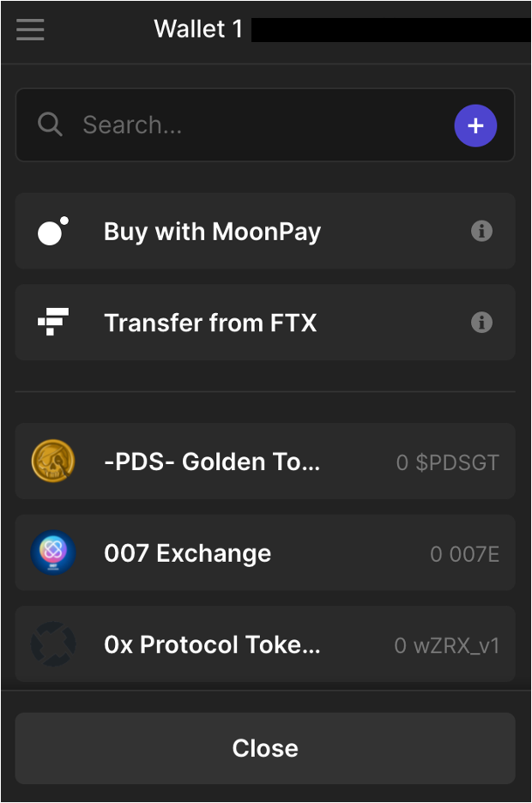
Task: Click the purple plus add-token button
Action: pos(475,126)
